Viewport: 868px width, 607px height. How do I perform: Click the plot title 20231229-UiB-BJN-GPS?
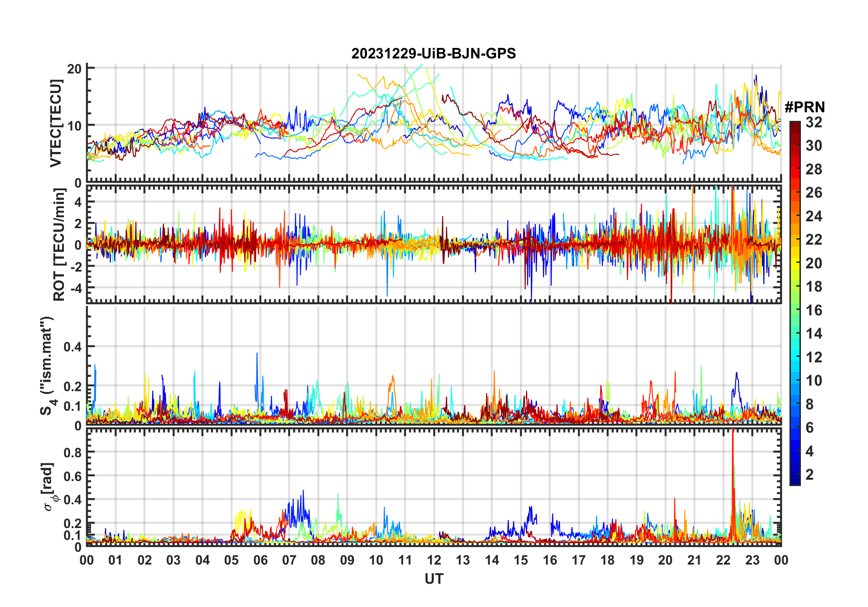click(x=434, y=53)
